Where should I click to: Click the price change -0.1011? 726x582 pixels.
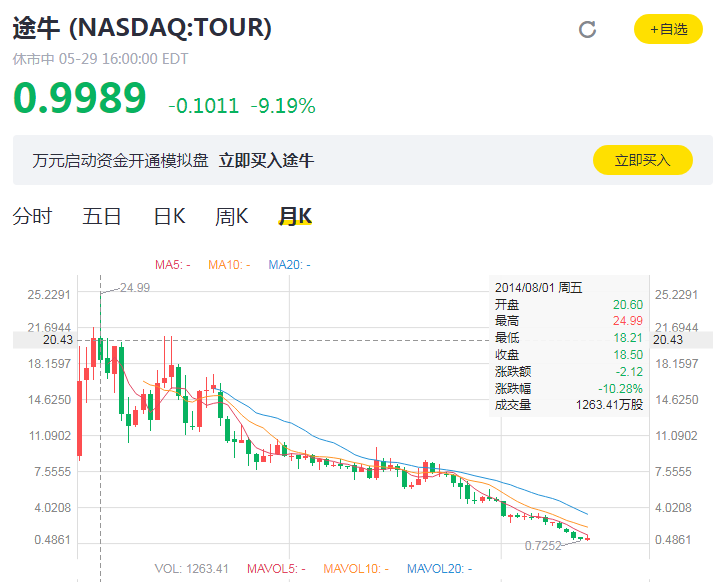click(x=204, y=106)
